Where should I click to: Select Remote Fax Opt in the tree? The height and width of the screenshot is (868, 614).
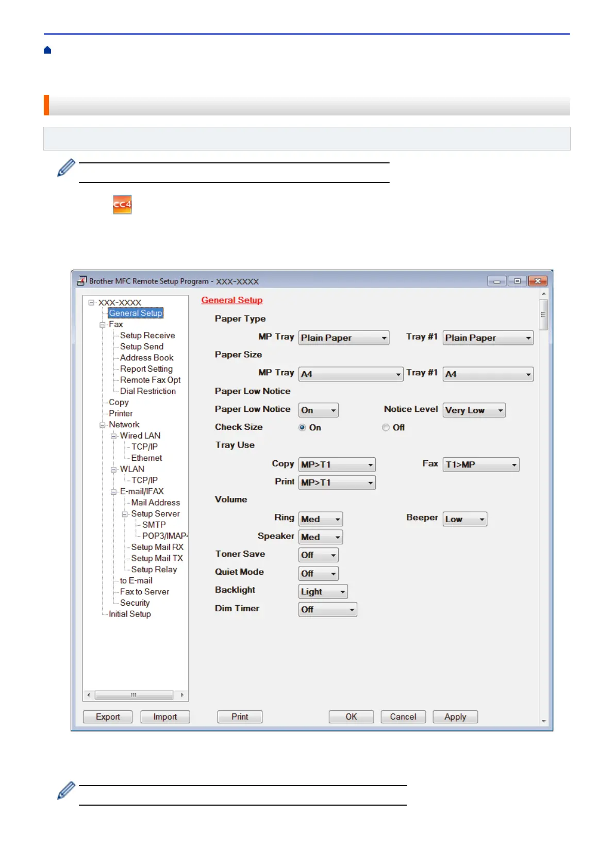[x=151, y=380]
